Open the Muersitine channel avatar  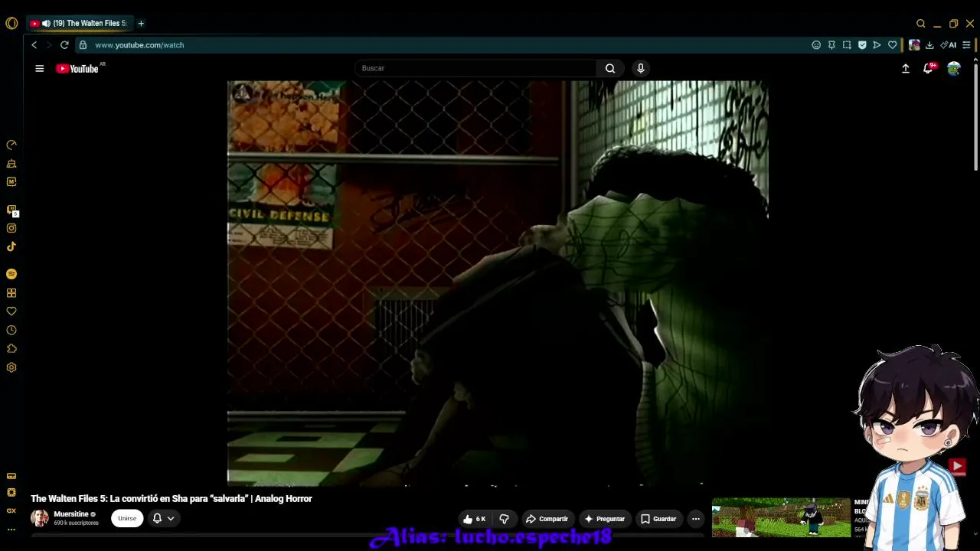click(40, 518)
